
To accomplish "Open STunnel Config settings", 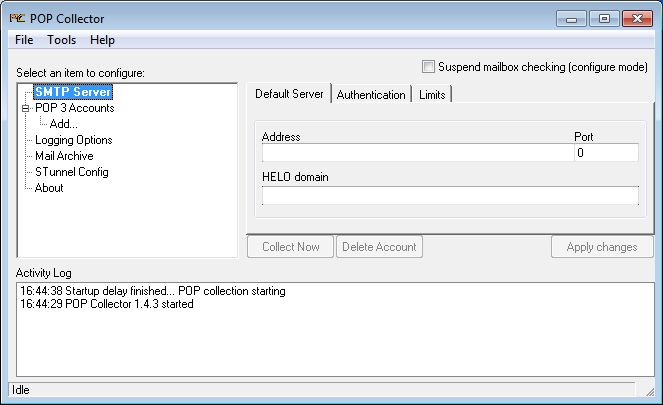I will click(71, 172).
